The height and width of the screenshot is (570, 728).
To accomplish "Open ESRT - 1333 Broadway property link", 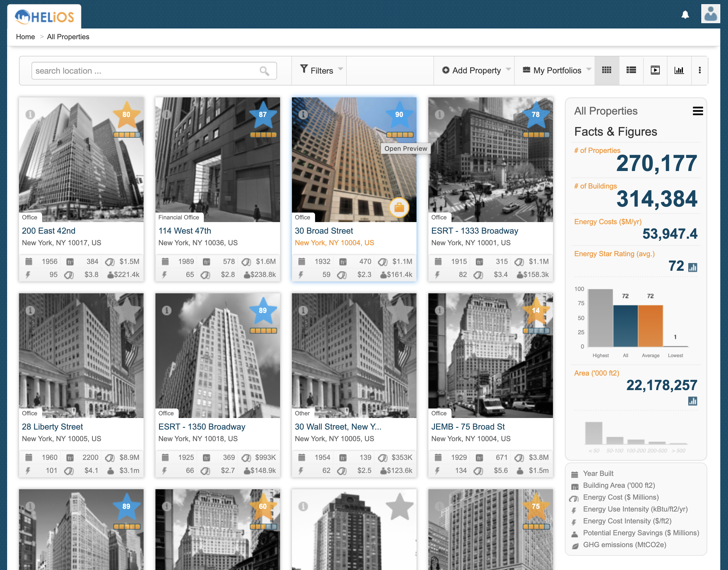I will click(475, 231).
